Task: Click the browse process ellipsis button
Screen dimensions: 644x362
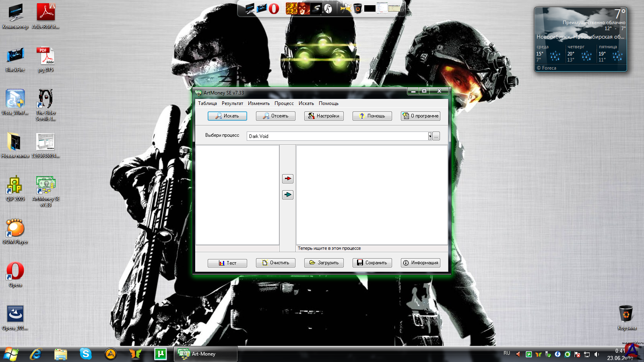Action: [x=436, y=136]
